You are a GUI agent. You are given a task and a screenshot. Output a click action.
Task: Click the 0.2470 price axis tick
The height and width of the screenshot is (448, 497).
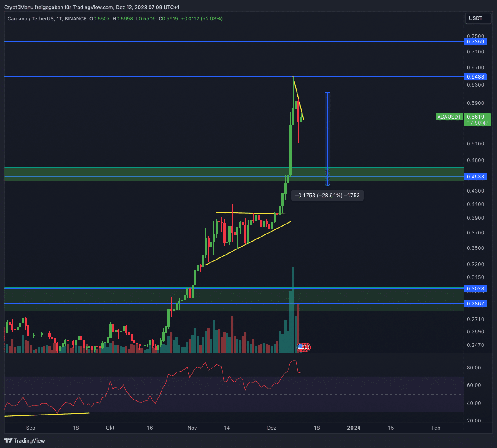(x=475, y=345)
